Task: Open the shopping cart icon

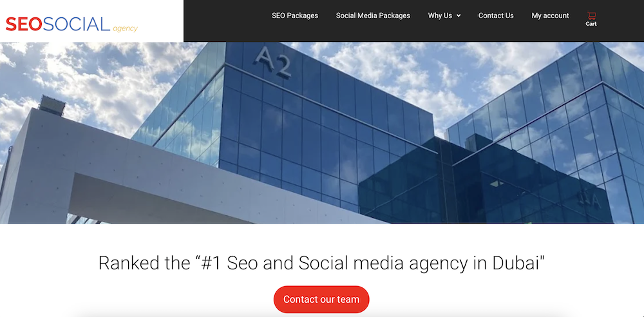Action: point(591,15)
